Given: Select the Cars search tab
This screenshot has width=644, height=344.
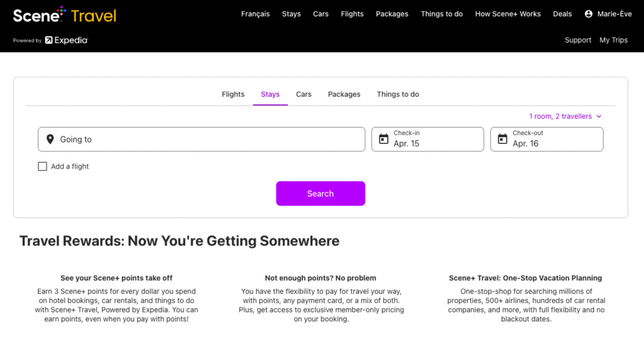Looking at the screenshot, I should point(304,94).
